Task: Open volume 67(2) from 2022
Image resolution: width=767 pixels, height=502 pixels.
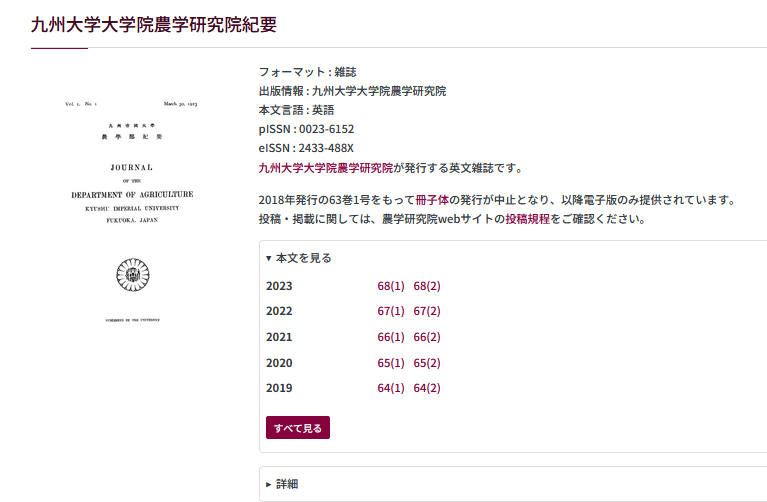Action: pyautogui.click(x=427, y=311)
